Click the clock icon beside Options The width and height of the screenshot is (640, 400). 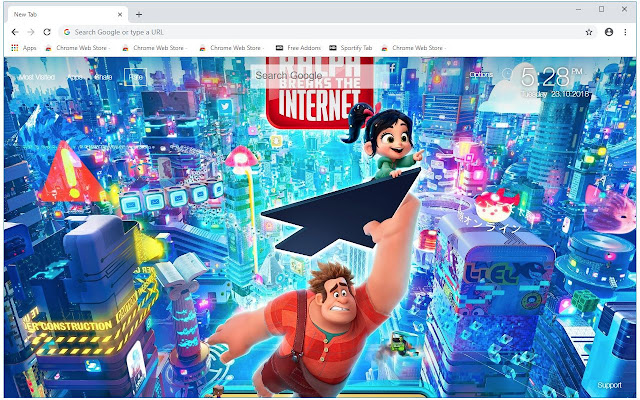[x=507, y=73]
